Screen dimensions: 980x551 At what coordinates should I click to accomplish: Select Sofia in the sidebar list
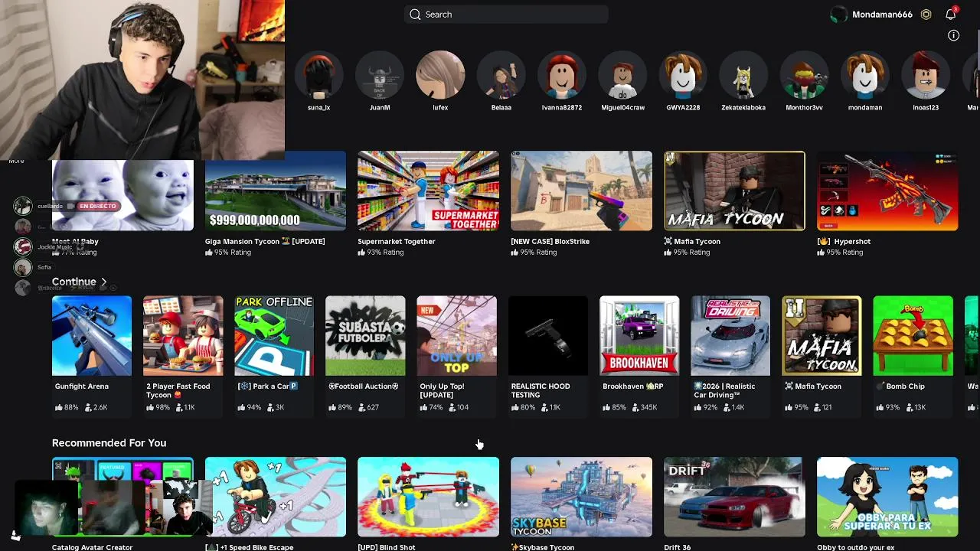(33, 267)
